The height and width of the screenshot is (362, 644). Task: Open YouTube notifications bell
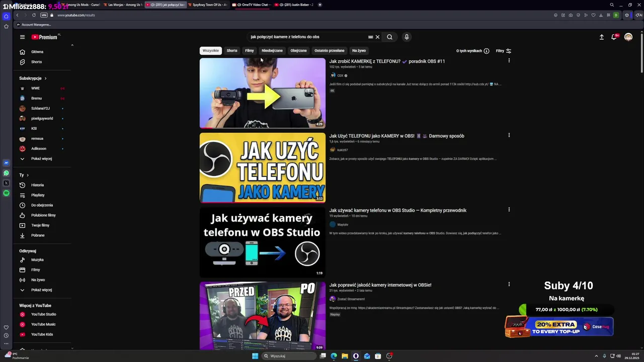(614, 37)
